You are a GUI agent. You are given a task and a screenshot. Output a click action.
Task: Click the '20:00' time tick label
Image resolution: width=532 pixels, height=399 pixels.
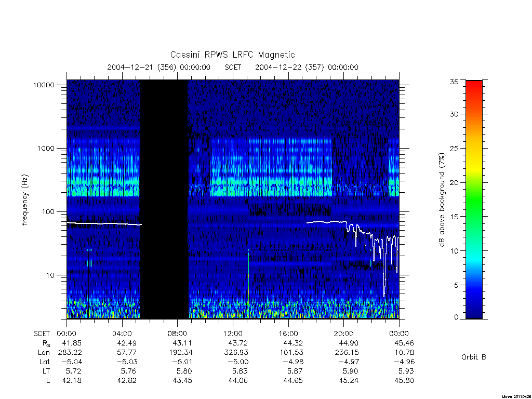(x=344, y=334)
